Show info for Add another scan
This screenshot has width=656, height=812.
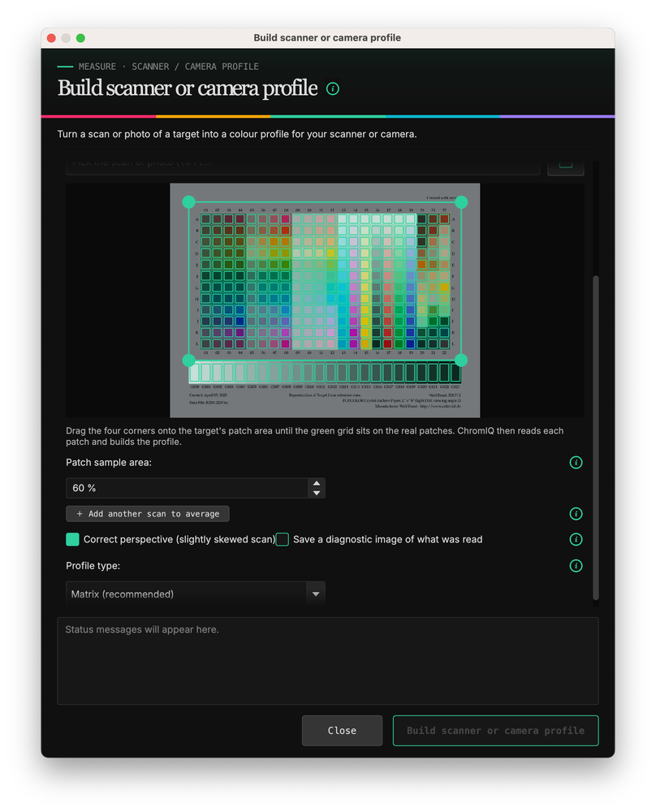576,514
